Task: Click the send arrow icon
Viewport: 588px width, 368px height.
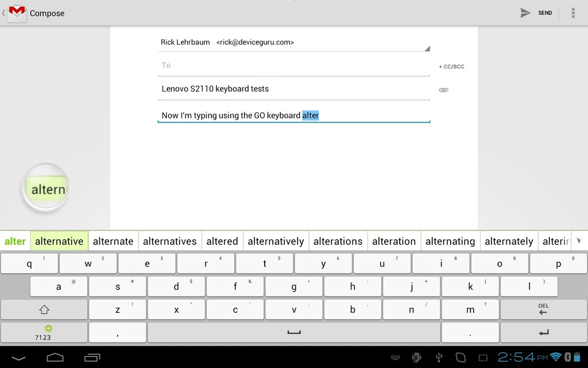Action: pyautogui.click(x=525, y=13)
